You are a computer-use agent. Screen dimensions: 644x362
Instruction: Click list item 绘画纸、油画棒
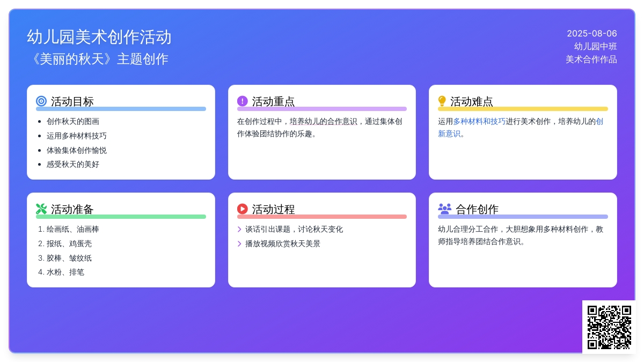pos(73,229)
